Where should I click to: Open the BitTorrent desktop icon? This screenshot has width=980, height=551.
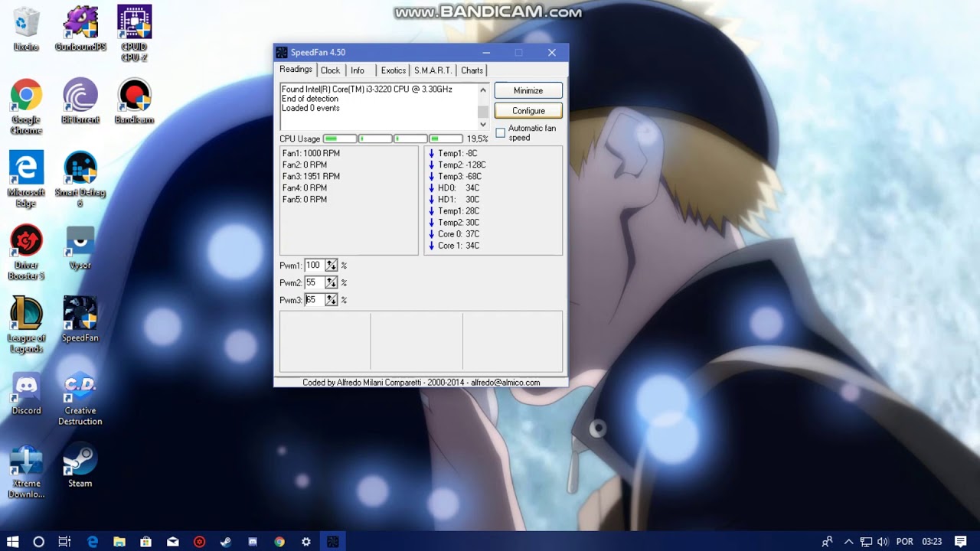click(x=80, y=96)
